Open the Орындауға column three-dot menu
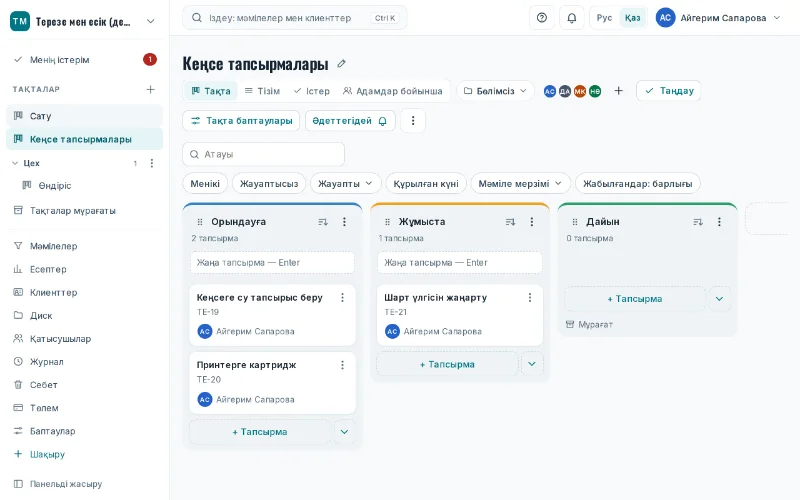Screen dimensions: 800x500 344,222
